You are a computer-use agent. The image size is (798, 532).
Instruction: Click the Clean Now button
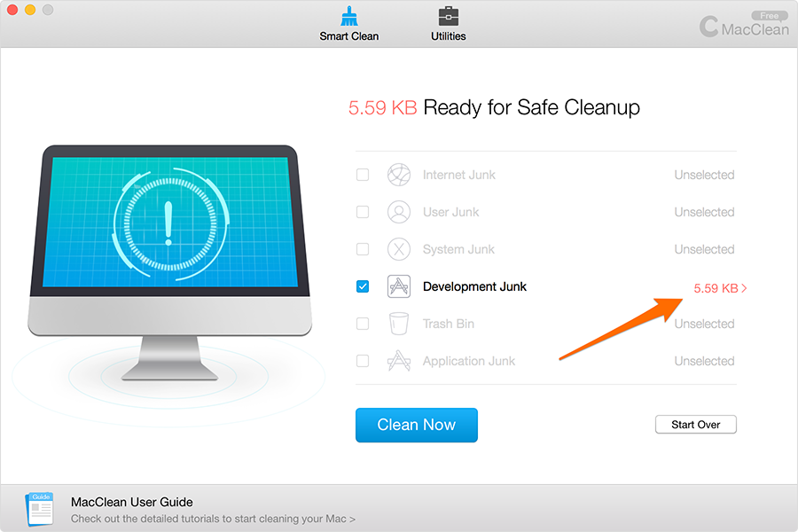417,425
